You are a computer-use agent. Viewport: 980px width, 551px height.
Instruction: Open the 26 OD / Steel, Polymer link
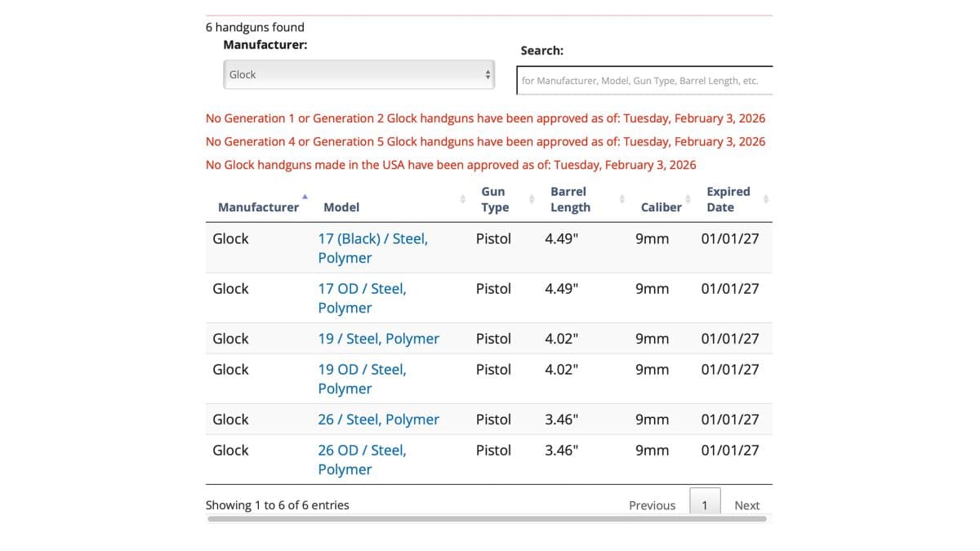[x=362, y=460]
